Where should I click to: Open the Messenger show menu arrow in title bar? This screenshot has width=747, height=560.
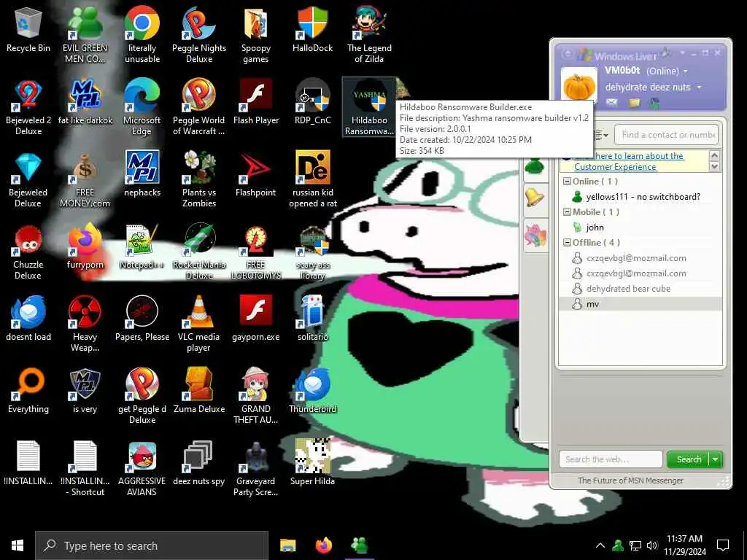(682, 52)
